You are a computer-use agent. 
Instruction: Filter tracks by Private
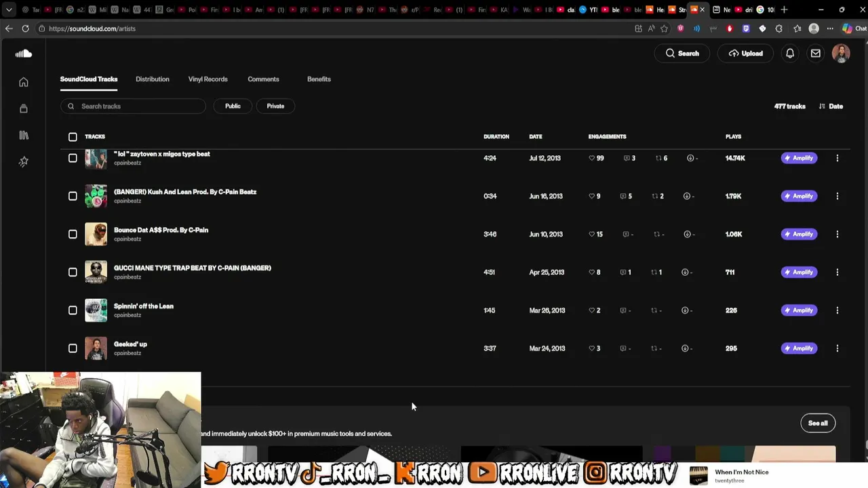tap(275, 106)
